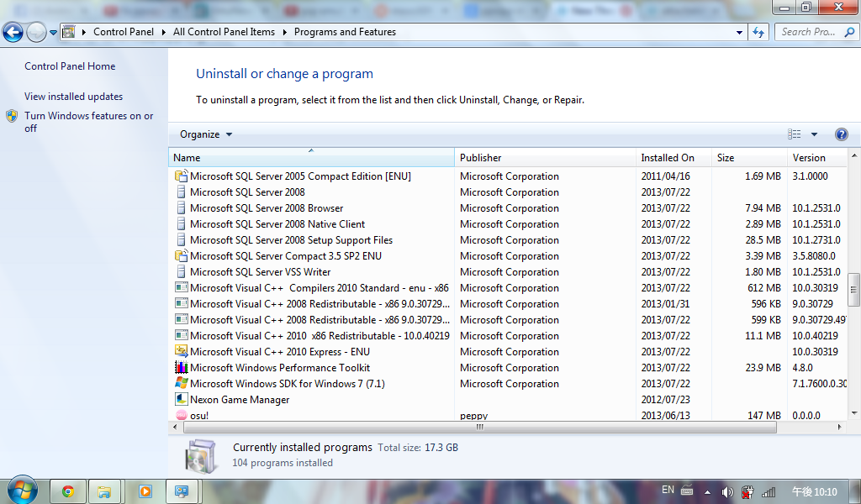The width and height of the screenshot is (861, 504).
Task: Open the Help question mark icon
Action: click(x=841, y=134)
